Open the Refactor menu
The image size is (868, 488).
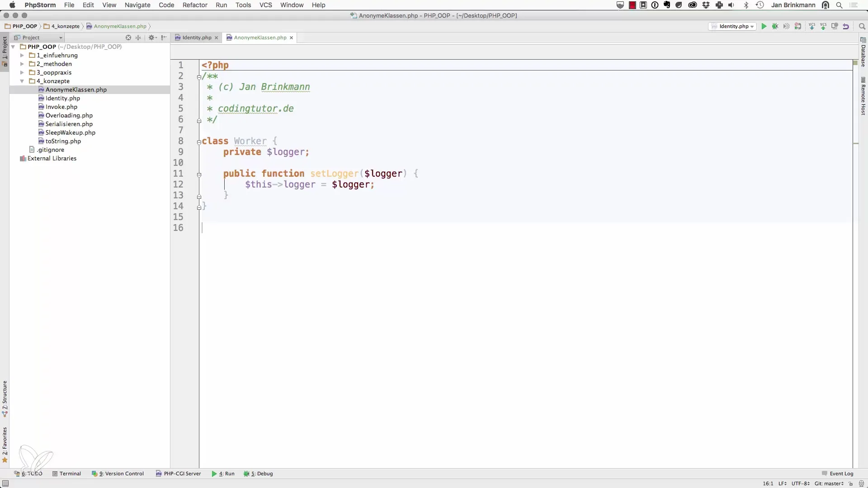(x=195, y=5)
